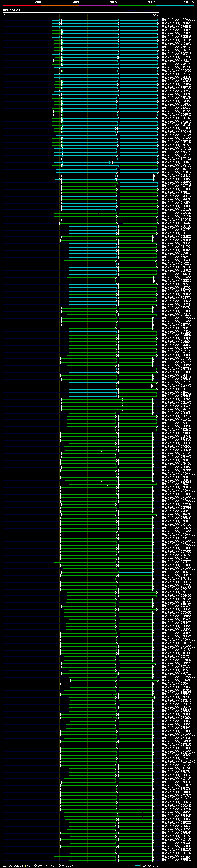
Task: Select hit UniRef100_C0PMR3
Action: tap(176, 633)
